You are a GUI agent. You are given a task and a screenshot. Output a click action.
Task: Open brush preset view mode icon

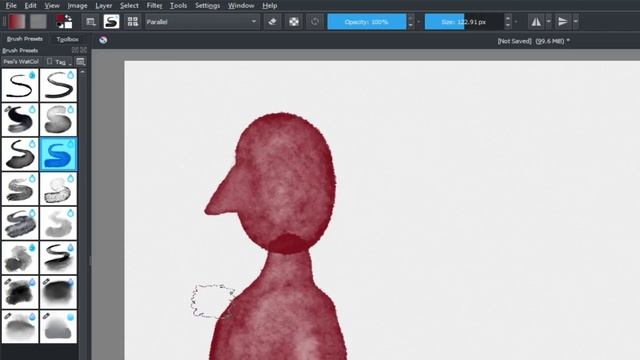[81, 62]
